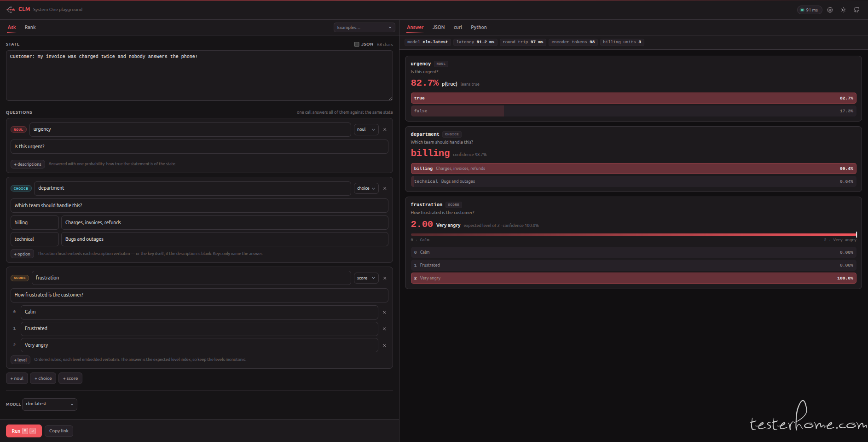The height and width of the screenshot is (442, 868).
Task: Edit the 'Is this urgent?' prompt field
Action: [199, 147]
